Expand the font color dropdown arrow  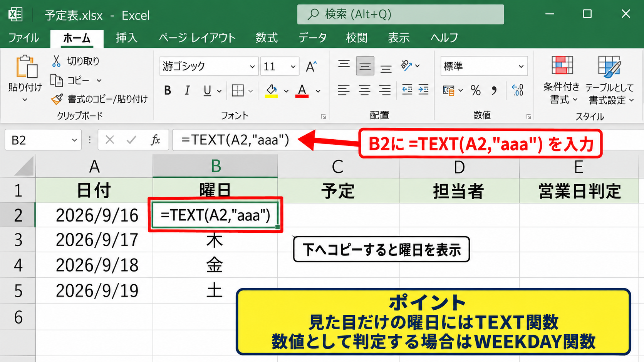click(318, 91)
